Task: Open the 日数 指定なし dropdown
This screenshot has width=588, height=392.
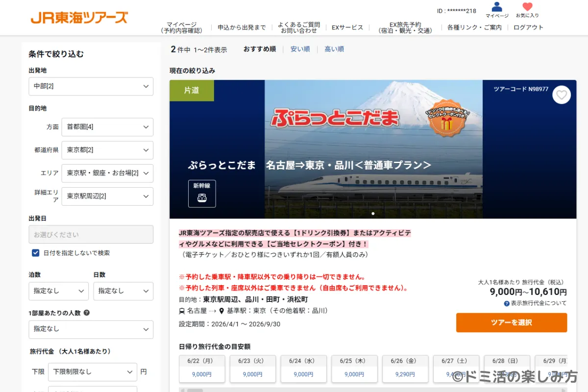Action: 123,291
